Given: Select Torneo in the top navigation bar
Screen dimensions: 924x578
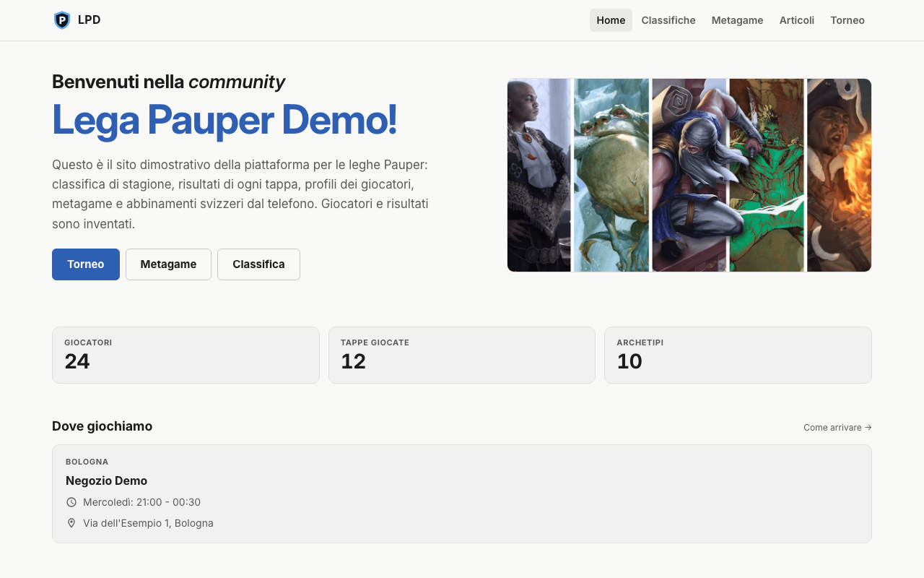Looking at the screenshot, I should 847,20.
